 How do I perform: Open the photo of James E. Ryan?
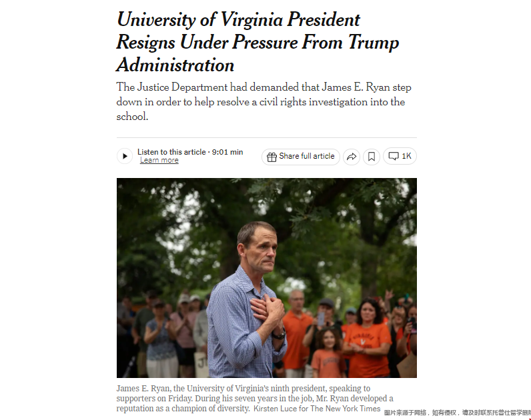click(266, 277)
